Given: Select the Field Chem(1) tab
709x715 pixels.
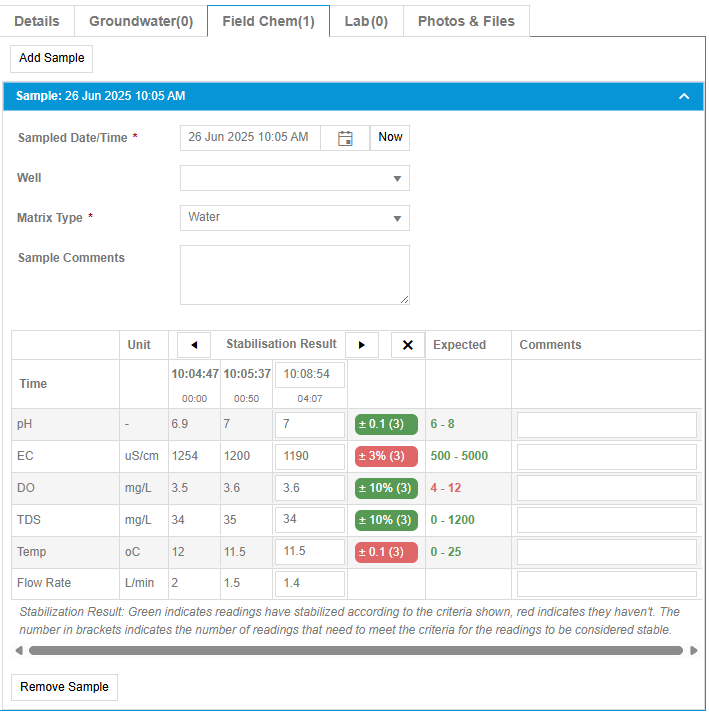Looking at the screenshot, I should click(269, 21).
